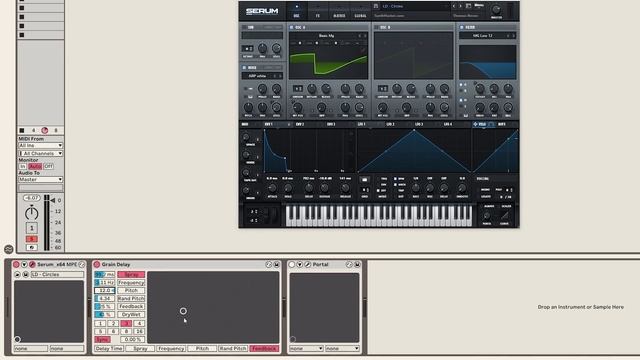Fold the Portal device with the triangle button
This screenshot has width=640, height=360.
click(300, 264)
